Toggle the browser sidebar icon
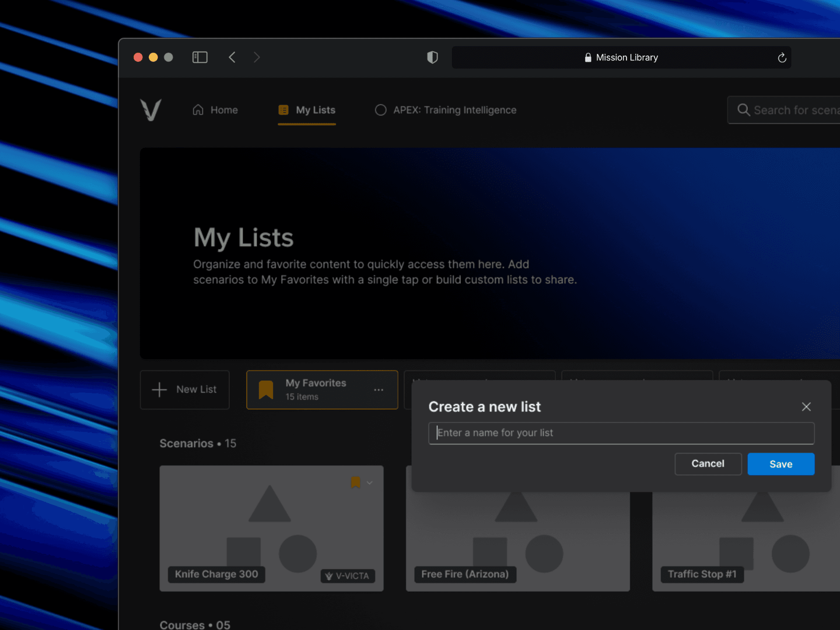The height and width of the screenshot is (630, 840). [x=200, y=57]
